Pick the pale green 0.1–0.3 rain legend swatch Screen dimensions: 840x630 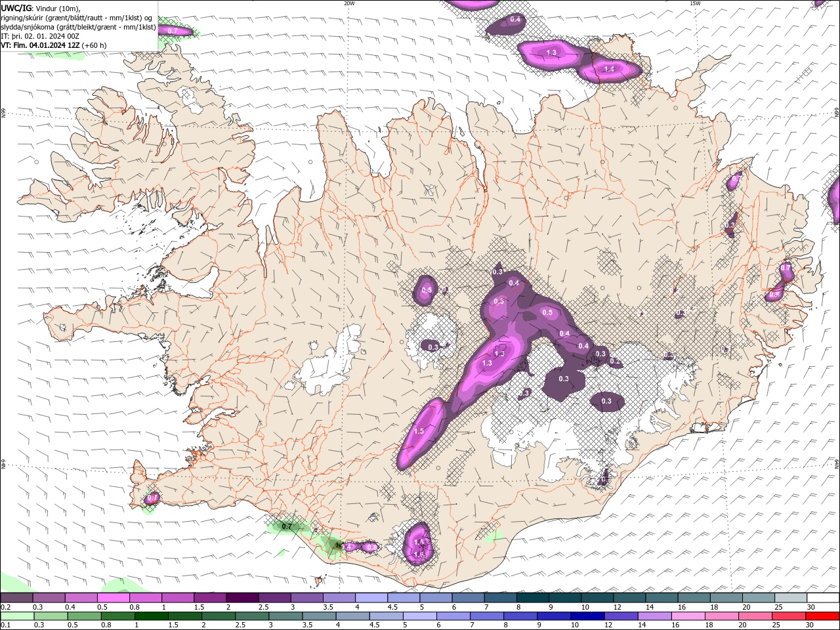[x=17, y=616]
